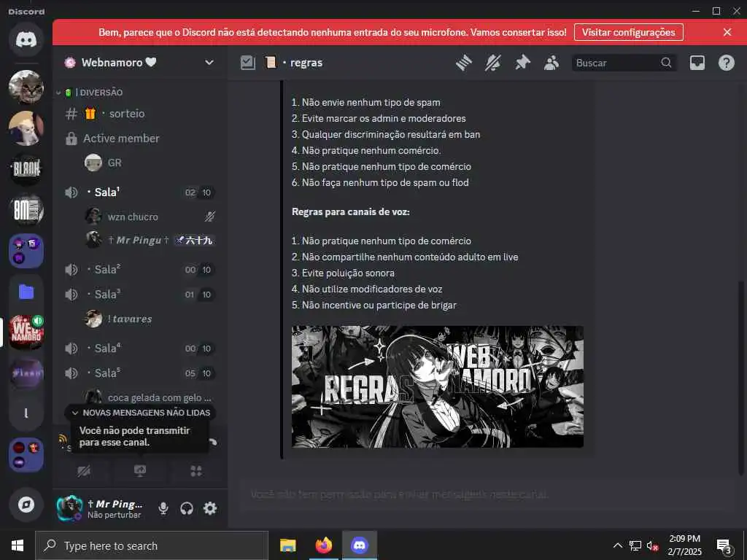Open the BLANK server icon

pos(26,168)
